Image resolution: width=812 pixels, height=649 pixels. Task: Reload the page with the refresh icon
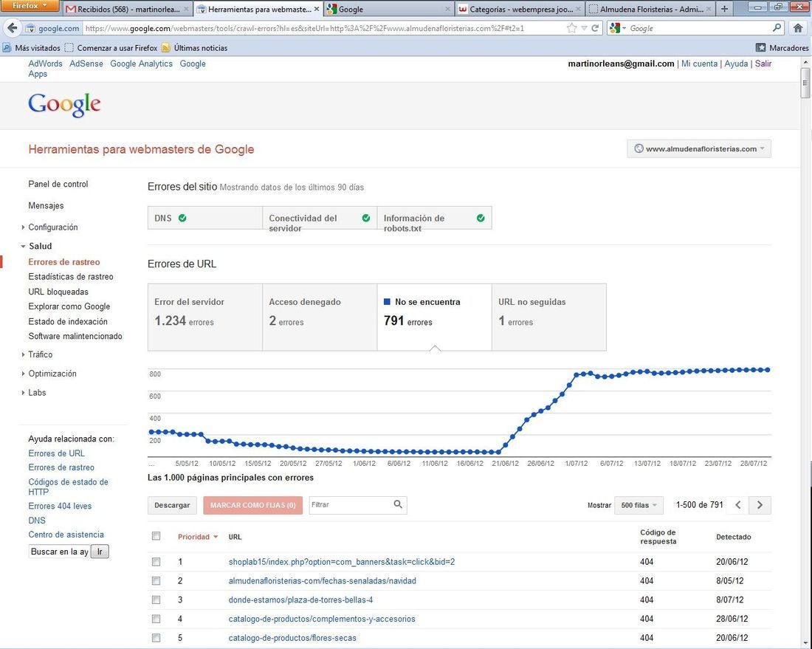595,28
